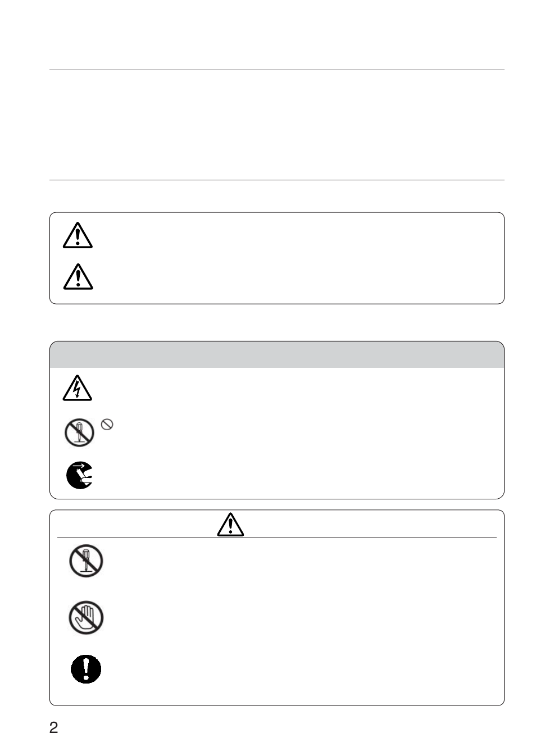Select the electric shock hazard triangle

pos(77,389)
